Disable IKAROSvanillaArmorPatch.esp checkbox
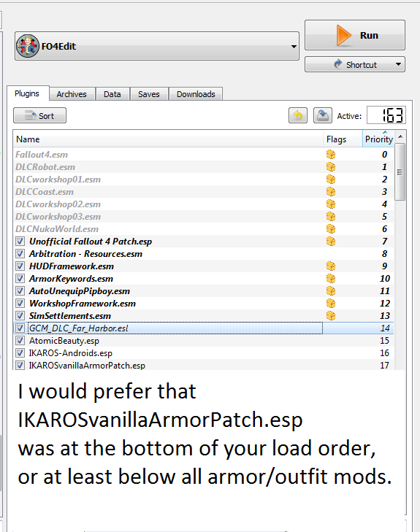 point(20,366)
